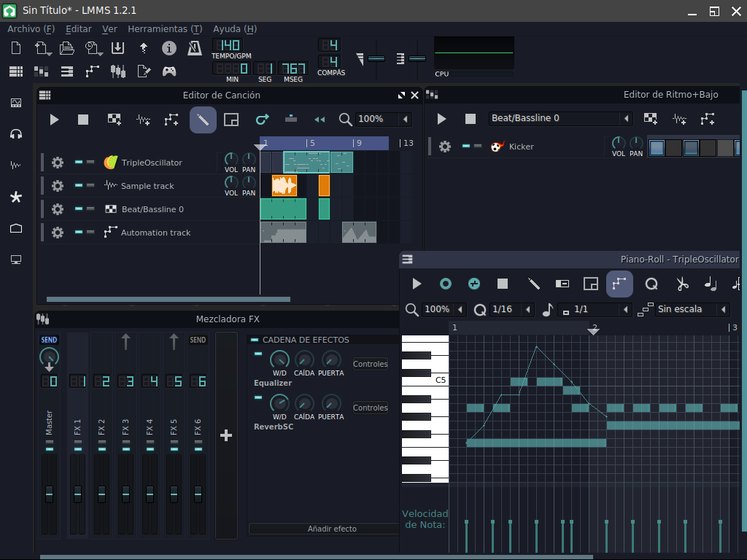The width and height of the screenshot is (747, 560).
Task: Enable pitch bend mode in Piano-Roll
Action: (x=619, y=284)
